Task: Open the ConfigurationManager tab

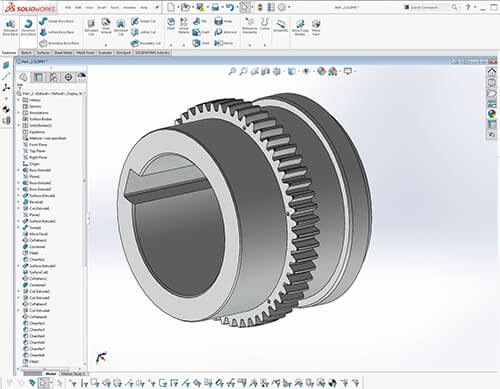Action: pyautogui.click(x=53, y=77)
